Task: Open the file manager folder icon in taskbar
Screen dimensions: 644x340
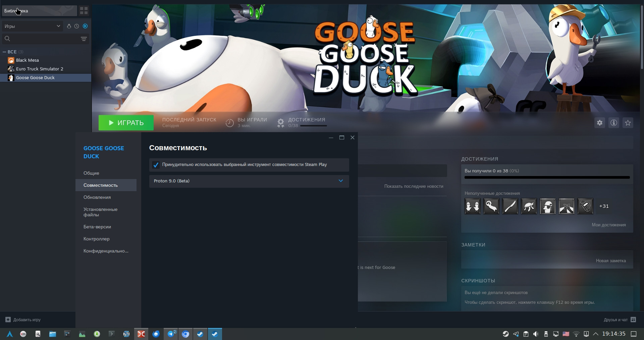Action: tap(53, 334)
